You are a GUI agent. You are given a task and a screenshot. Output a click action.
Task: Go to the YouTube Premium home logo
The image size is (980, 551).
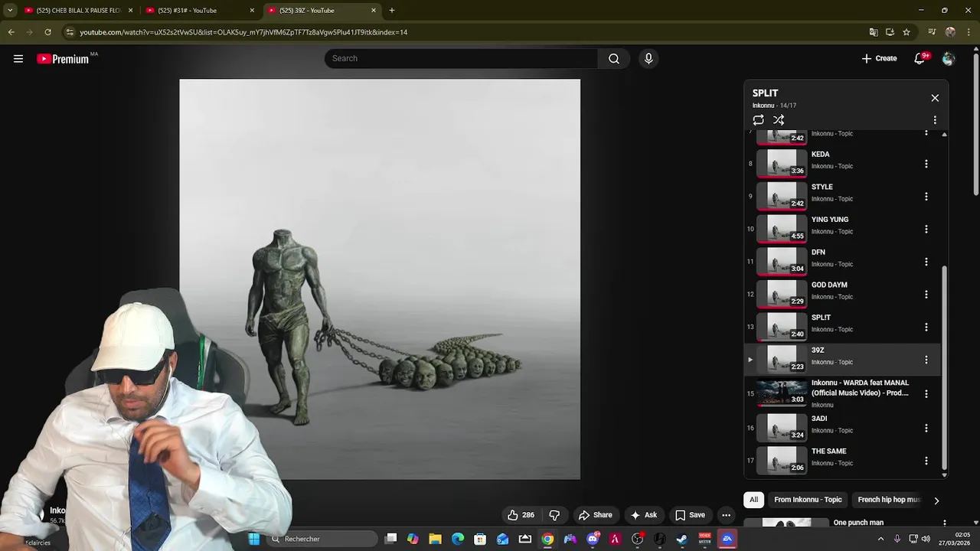(x=64, y=59)
